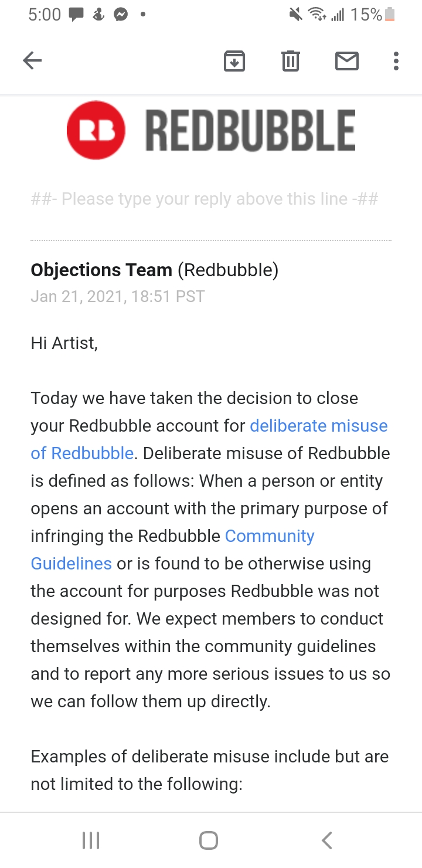Tap the back arrow to exit email
This screenshot has height=868, width=422.
click(x=32, y=60)
